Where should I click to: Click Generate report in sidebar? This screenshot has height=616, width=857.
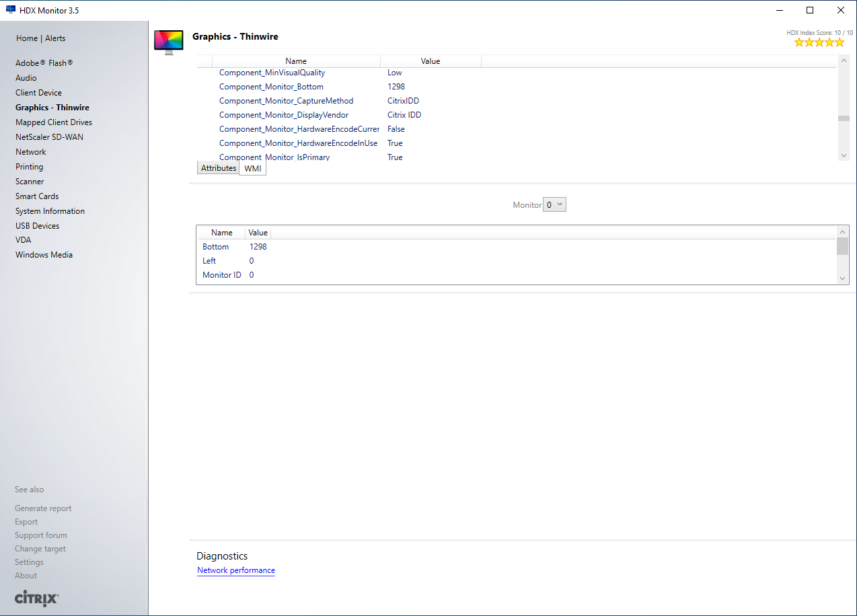43,508
